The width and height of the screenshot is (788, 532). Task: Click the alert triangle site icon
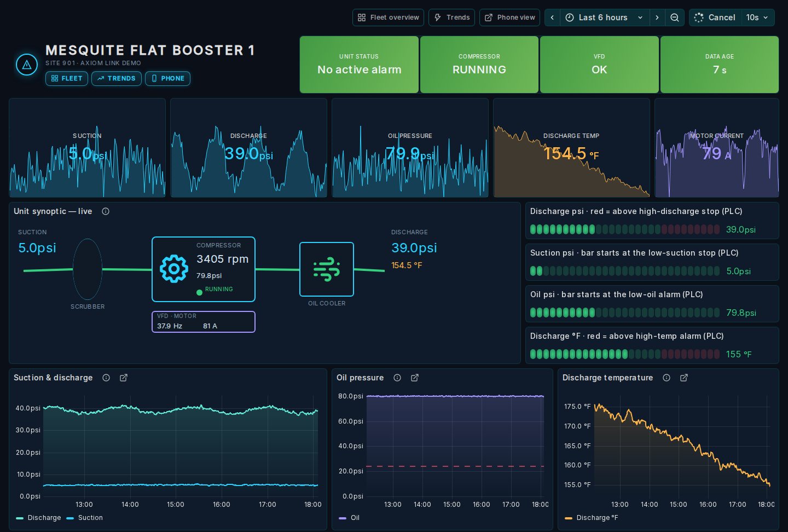(27, 65)
